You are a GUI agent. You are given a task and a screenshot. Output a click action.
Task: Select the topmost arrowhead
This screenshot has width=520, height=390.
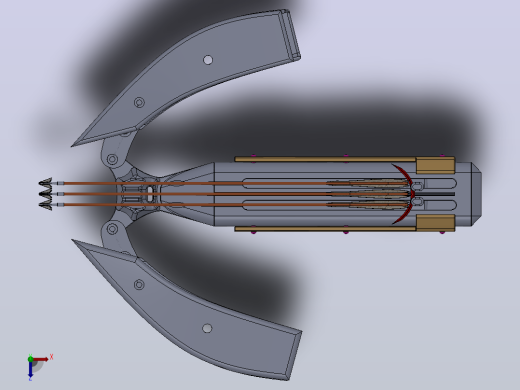pos(46,183)
